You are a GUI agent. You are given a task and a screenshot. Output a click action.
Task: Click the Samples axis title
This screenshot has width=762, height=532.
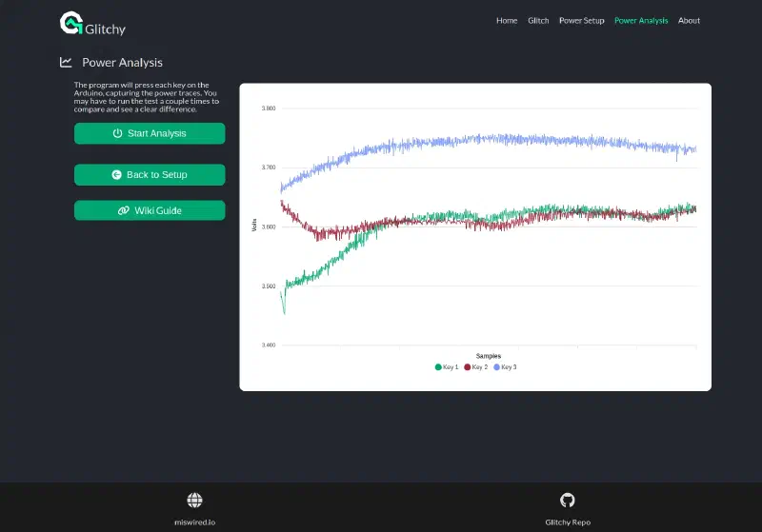(x=489, y=356)
